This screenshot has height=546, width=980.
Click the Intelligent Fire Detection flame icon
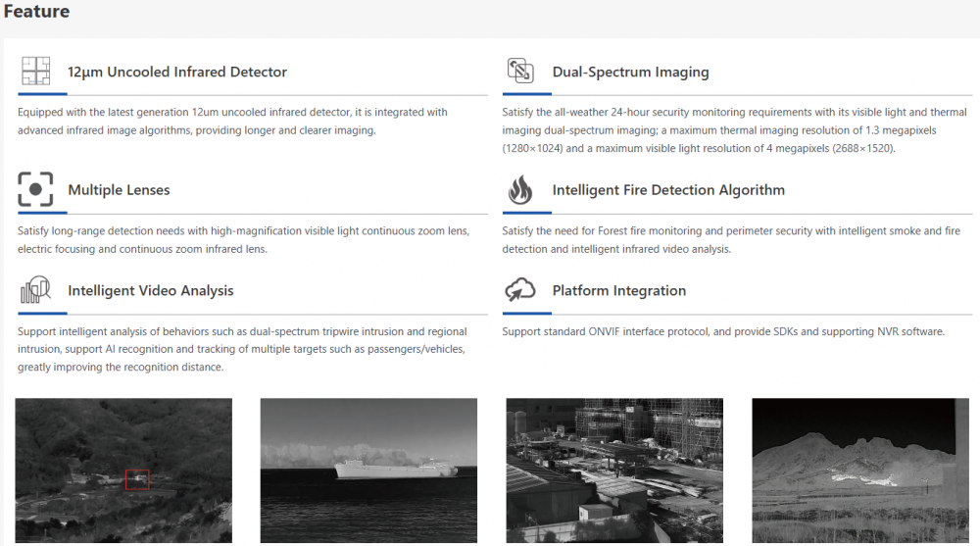[x=520, y=189]
